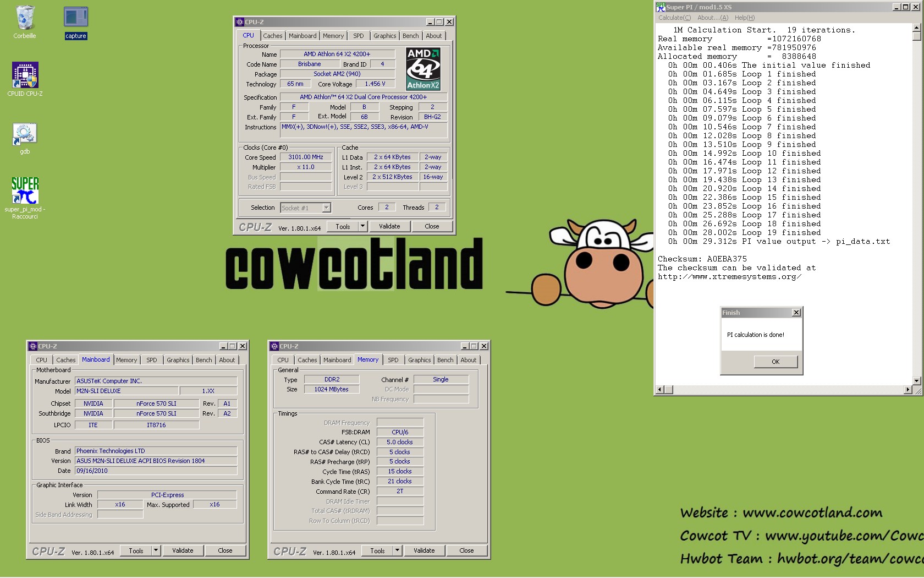Click the top CPU-Z window title icon

point(240,22)
